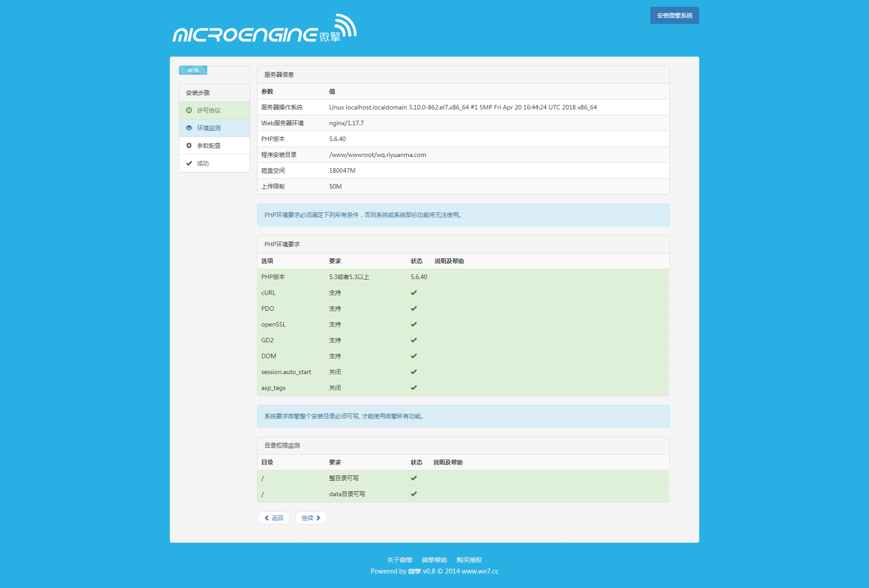The width and height of the screenshot is (869, 588).
Task: Select the 许可协议 install step
Action: 209,110
